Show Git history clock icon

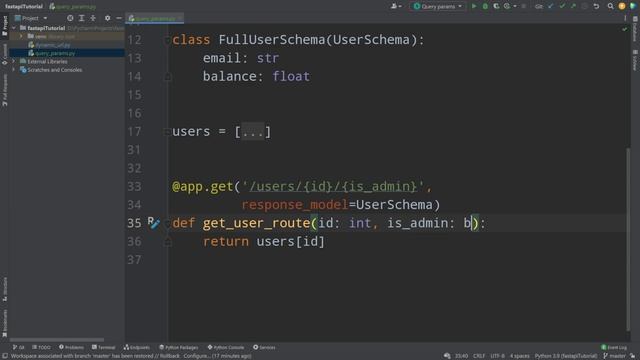584,6
